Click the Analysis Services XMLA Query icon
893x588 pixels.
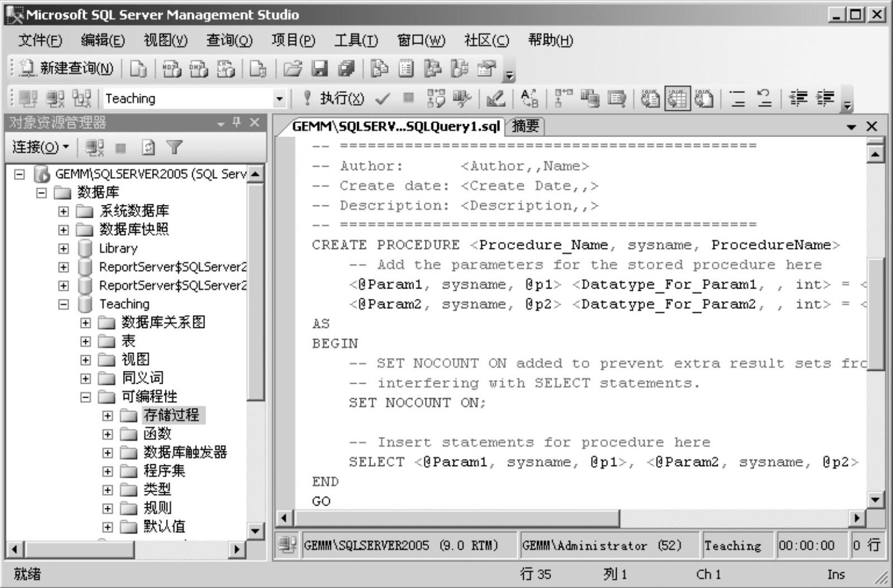tap(226, 68)
